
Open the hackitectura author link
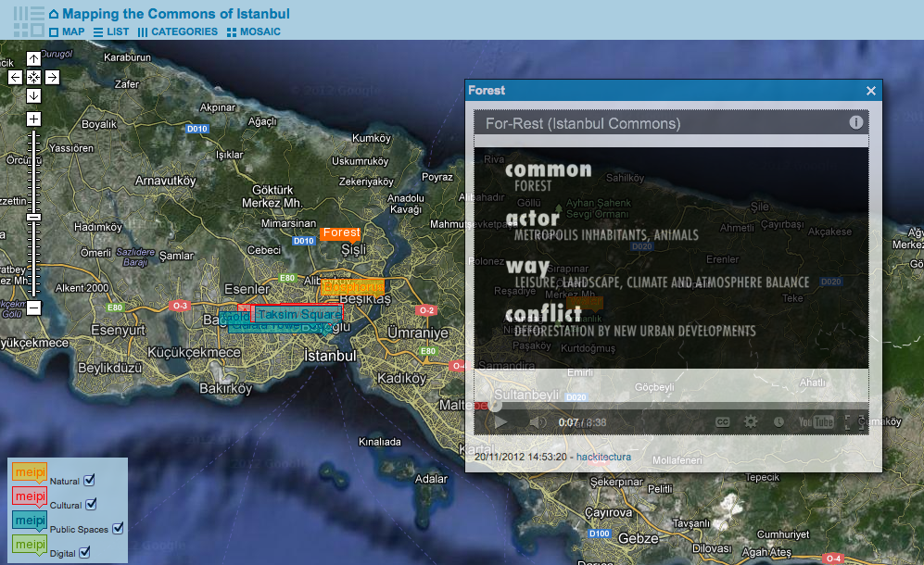[603, 457]
